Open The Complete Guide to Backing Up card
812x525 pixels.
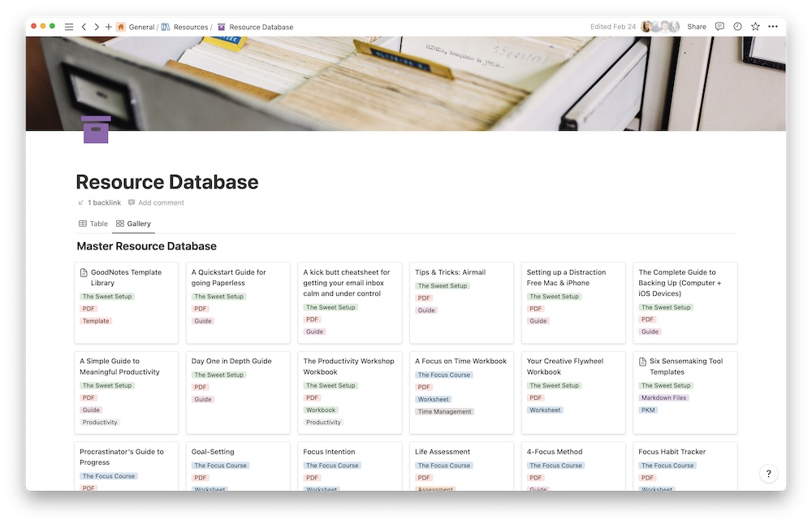point(685,302)
